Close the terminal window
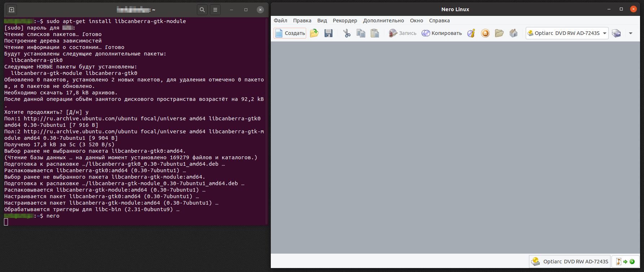This screenshot has width=644, height=272. tap(260, 10)
